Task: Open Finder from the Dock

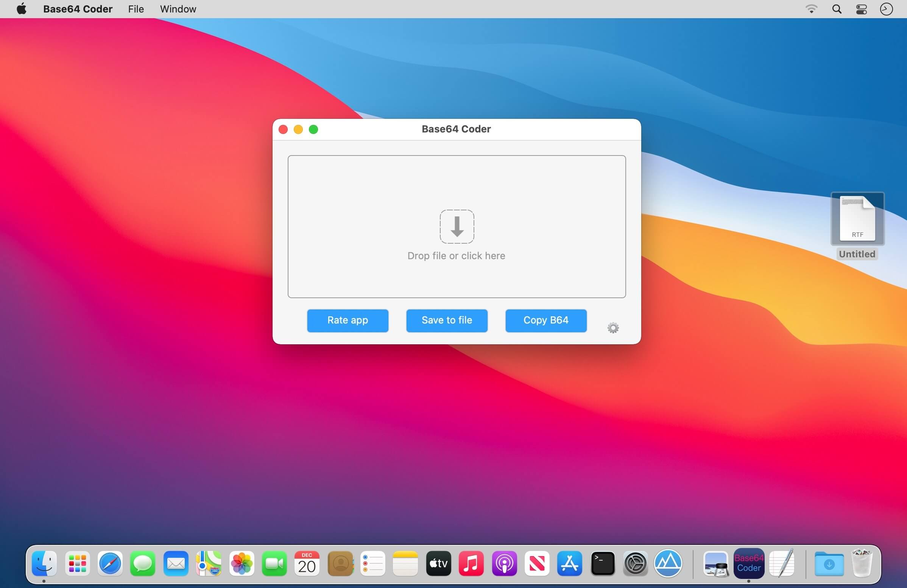Action: pos(44,563)
